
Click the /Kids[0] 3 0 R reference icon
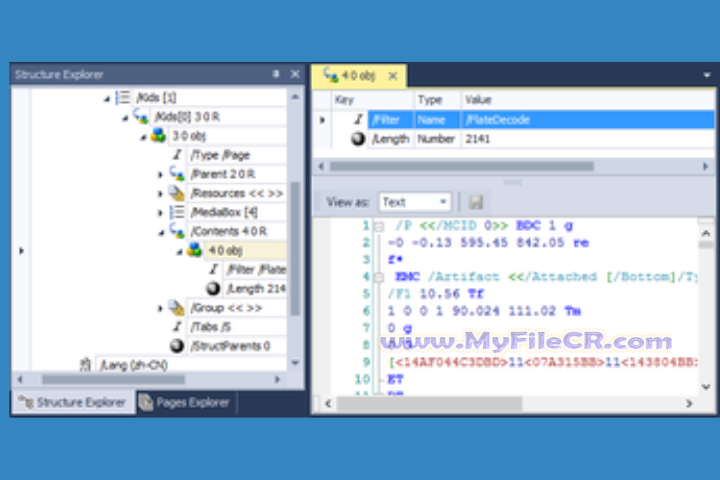pos(141,116)
